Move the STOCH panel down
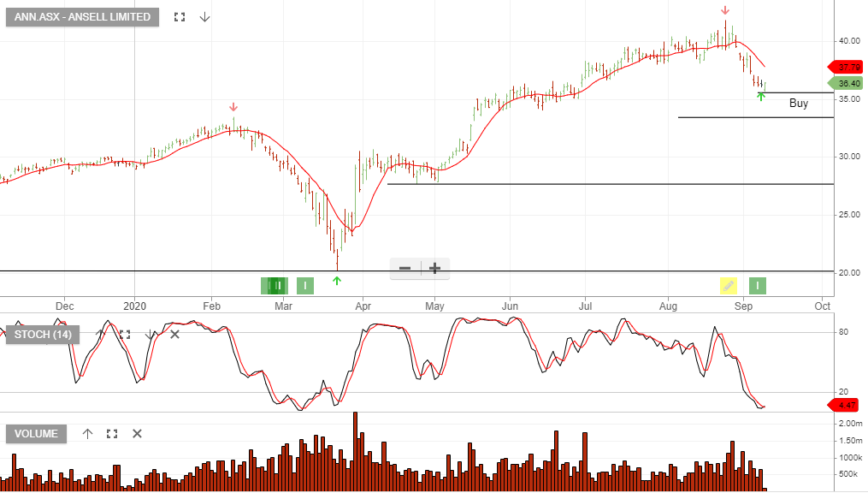The height and width of the screenshot is (493, 868). click(150, 335)
